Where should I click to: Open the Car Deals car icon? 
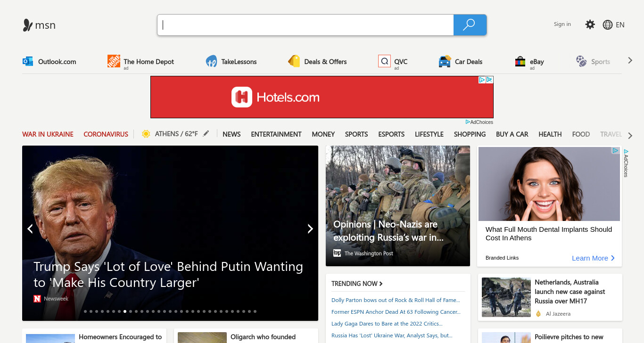coord(445,61)
